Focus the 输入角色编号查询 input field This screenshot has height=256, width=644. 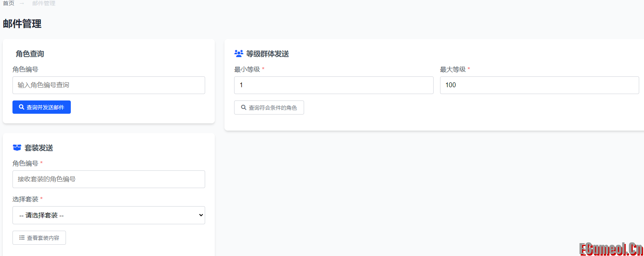109,85
